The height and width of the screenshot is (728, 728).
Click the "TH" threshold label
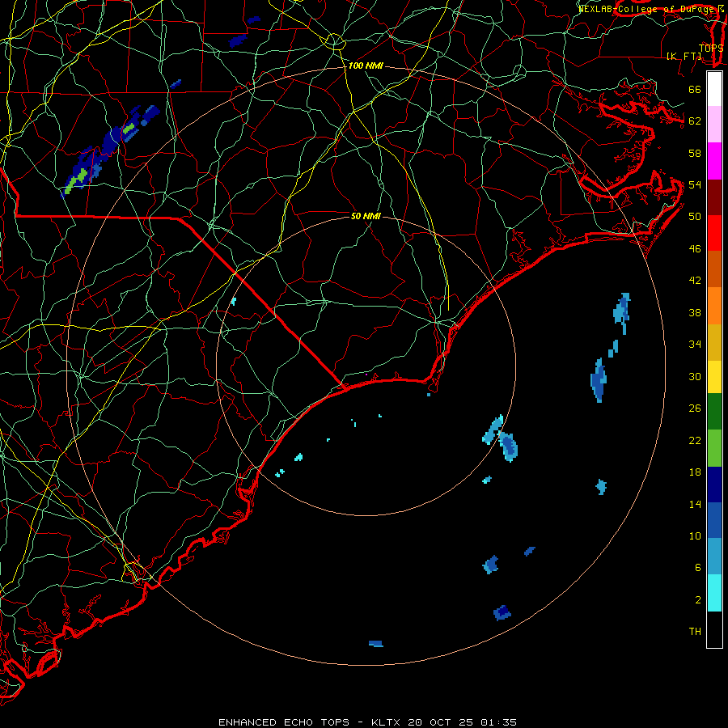click(695, 632)
